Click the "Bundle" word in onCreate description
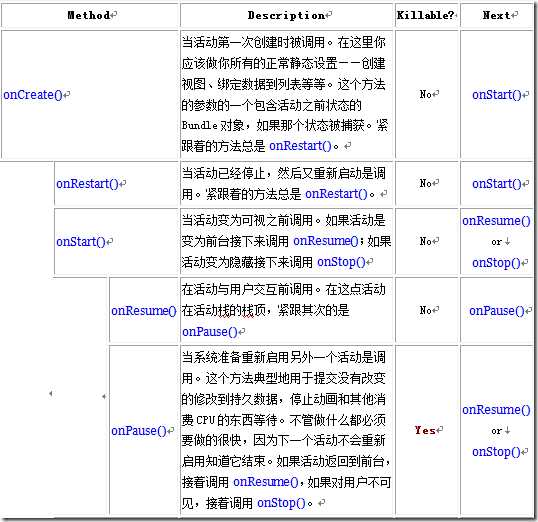Image resolution: width=538 pixels, height=522 pixels. tap(199, 126)
